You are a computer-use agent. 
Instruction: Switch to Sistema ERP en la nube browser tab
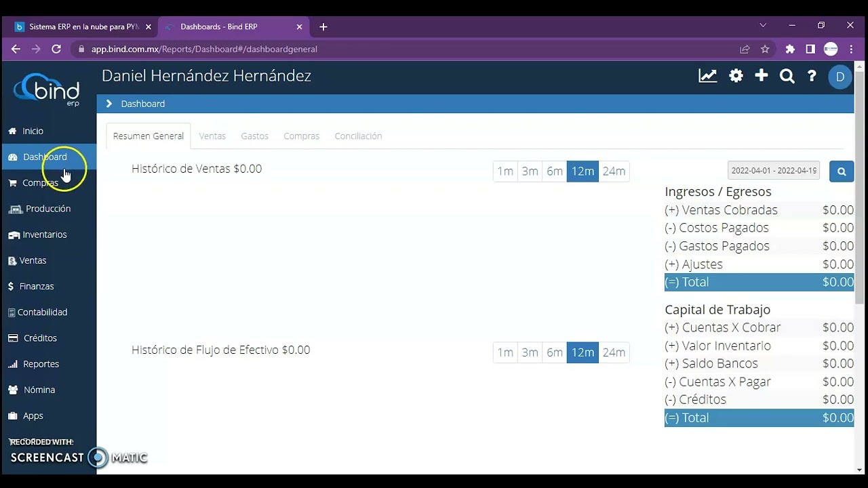(81, 26)
